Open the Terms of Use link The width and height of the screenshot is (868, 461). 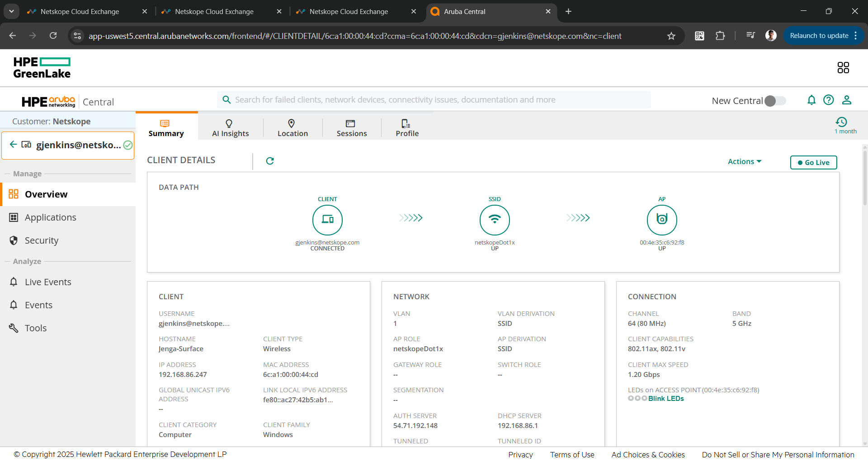click(572, 455)
